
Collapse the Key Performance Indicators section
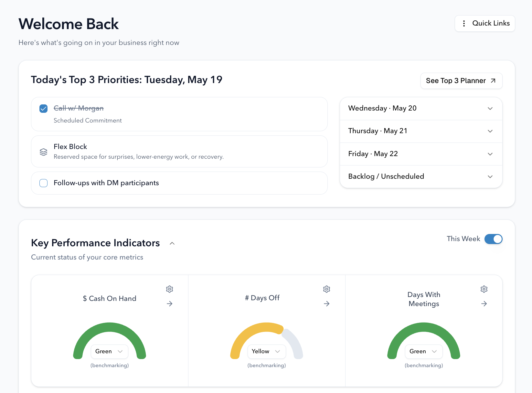pos(172,243)
